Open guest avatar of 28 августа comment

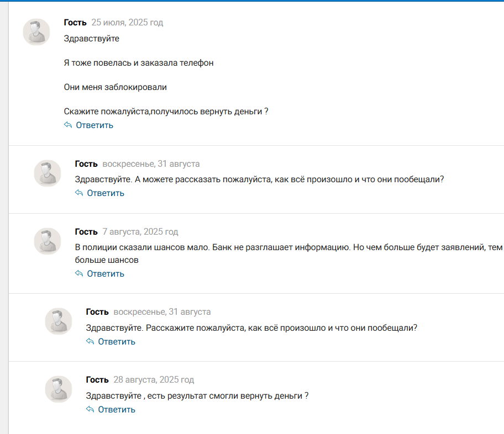click(x=59, y=389)
